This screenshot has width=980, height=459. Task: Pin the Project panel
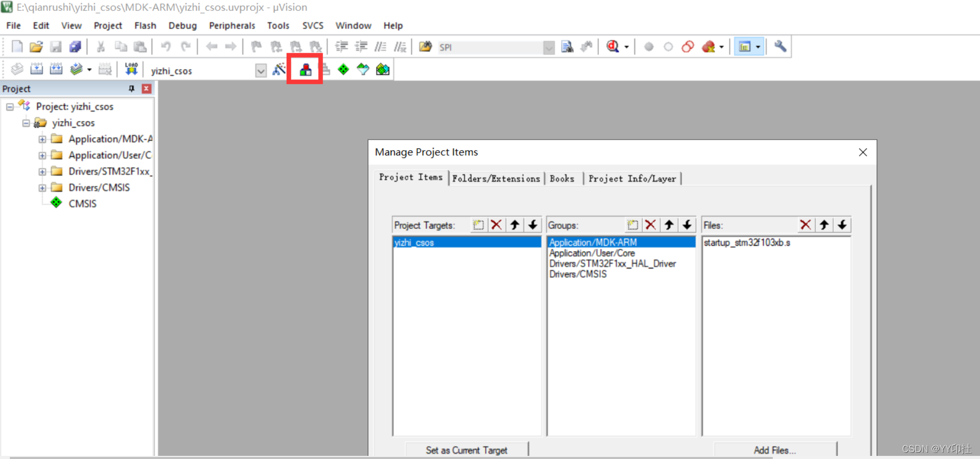pos(131,89)
